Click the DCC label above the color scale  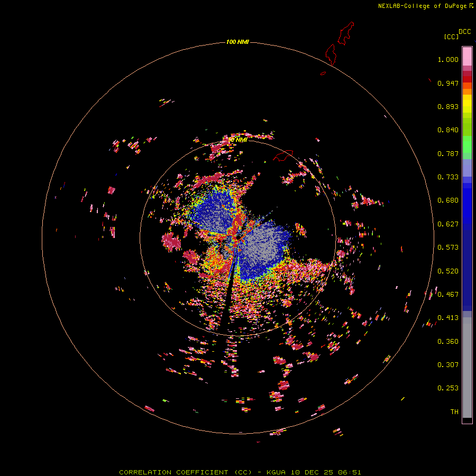465,32
